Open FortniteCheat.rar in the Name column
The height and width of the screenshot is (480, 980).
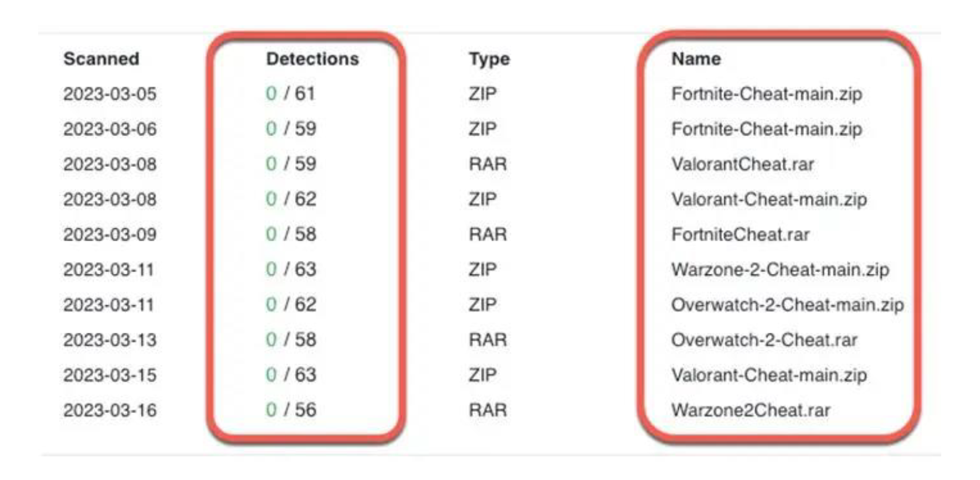tap(740, 234)
